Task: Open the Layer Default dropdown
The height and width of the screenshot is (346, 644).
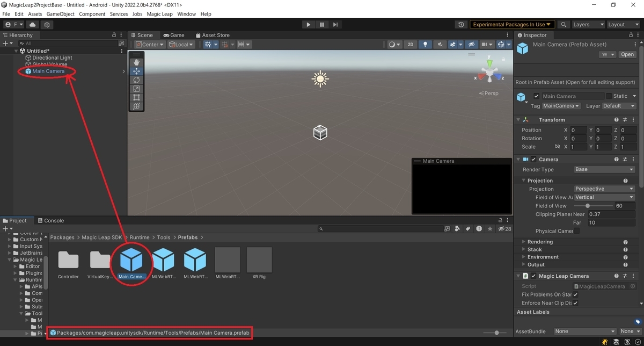Action: 619,106
